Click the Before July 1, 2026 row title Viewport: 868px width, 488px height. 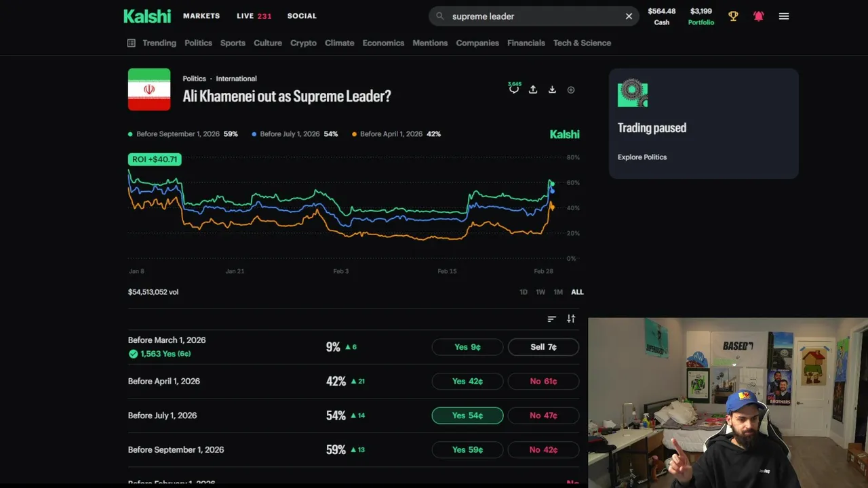pos(162,415)
